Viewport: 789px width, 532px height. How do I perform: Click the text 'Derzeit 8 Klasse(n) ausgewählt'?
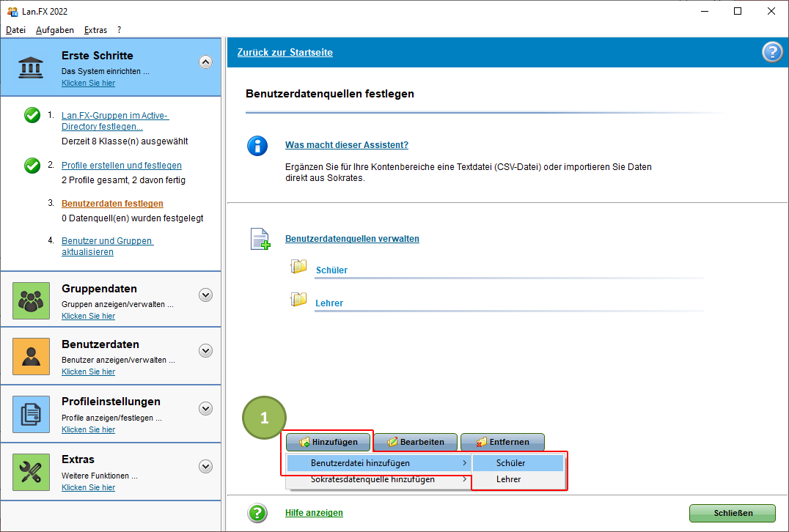coord(125,141)
